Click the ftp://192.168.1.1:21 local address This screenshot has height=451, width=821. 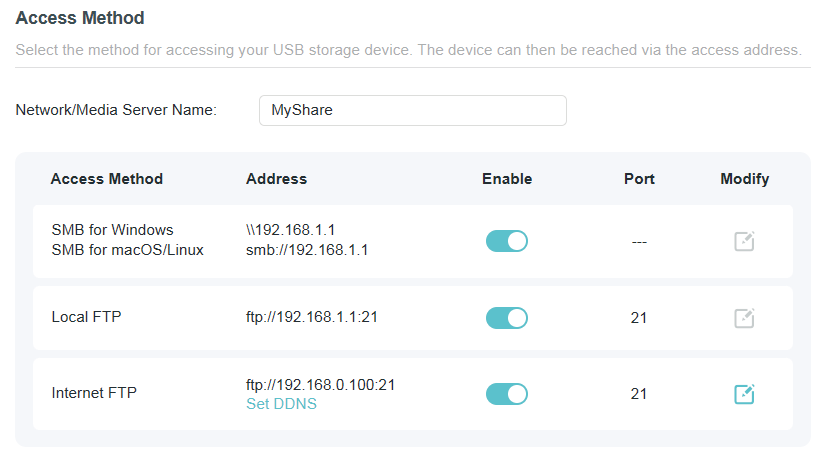312,317
